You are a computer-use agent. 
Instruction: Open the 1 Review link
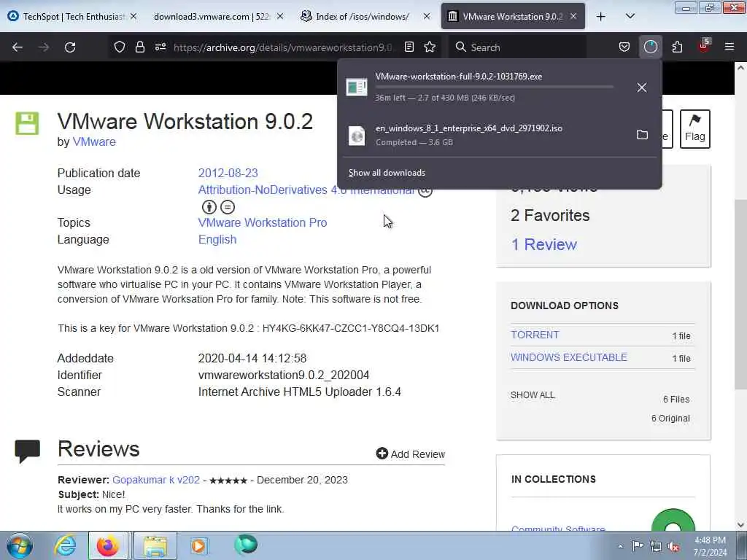[x=543, y=244]
